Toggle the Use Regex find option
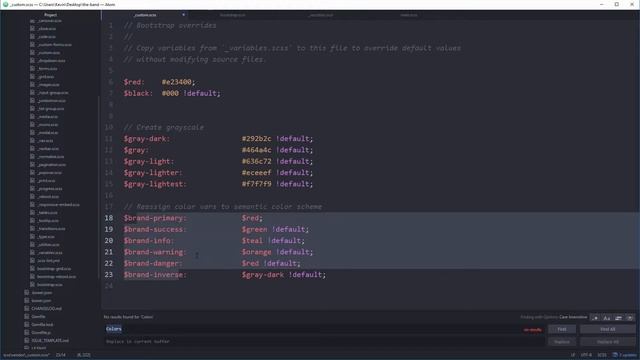The image size is (640, 360). 596,318
